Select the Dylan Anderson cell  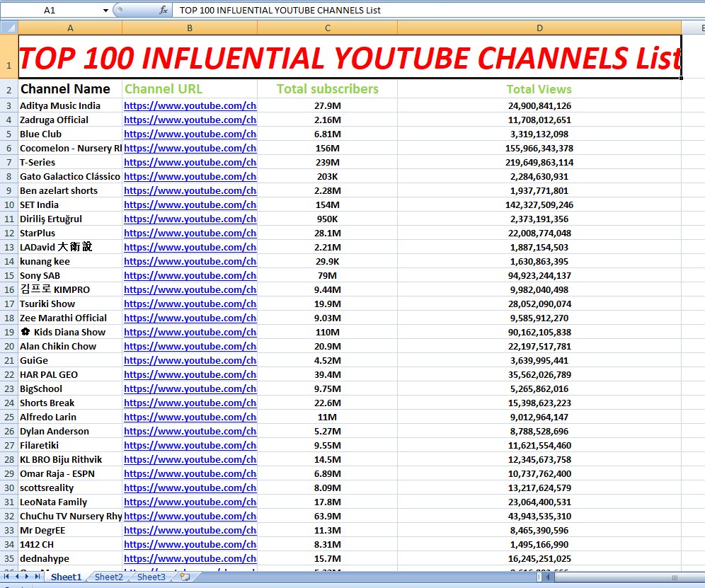(x=70, y=432)
